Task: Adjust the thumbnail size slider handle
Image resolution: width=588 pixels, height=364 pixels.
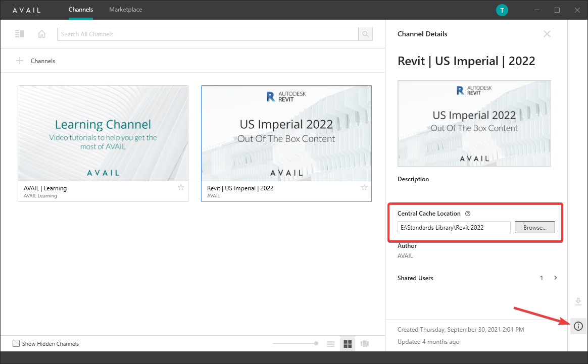Action: click(x=316, y=343)
